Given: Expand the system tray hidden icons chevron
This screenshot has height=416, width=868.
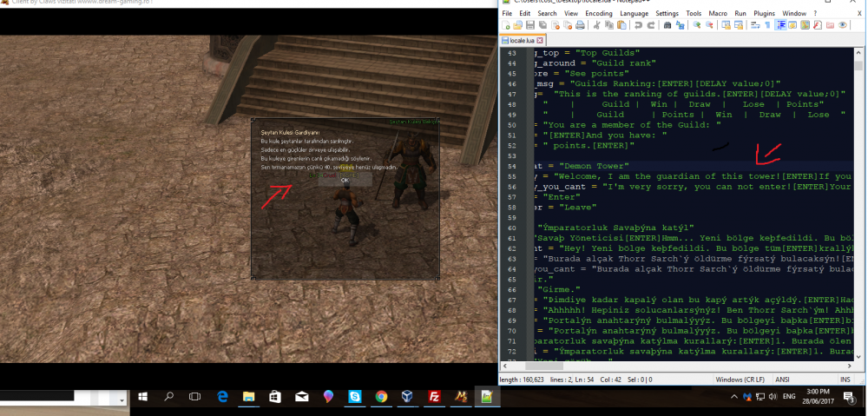Looking at the screenshot, I should [734, 397].
